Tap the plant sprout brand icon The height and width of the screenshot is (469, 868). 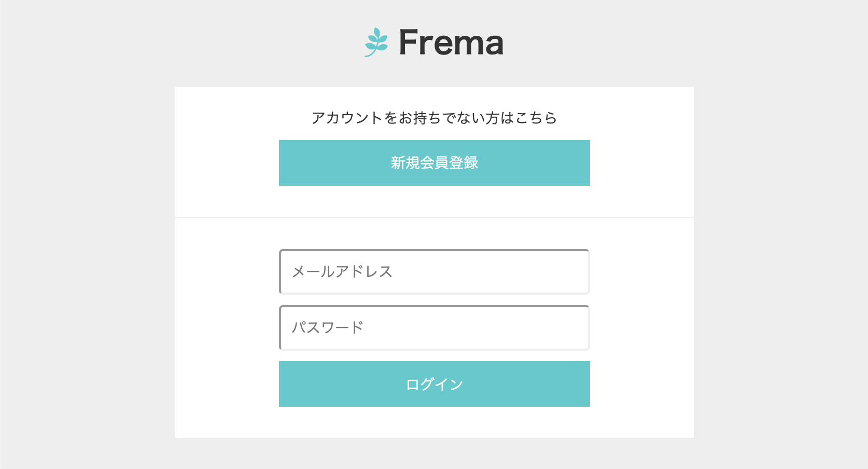click(376, 42)
